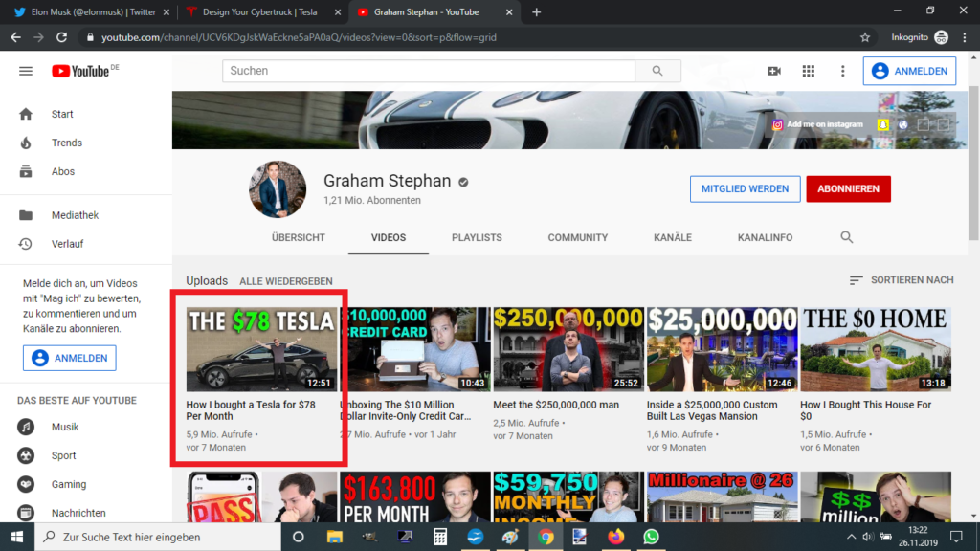Click the Abos subscriptions icon
980x551 pixels.
point(26,171)
